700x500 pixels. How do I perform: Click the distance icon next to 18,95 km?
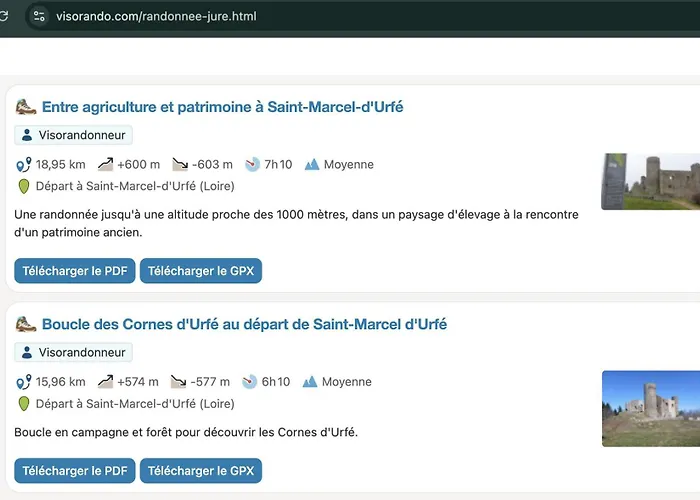24,164
